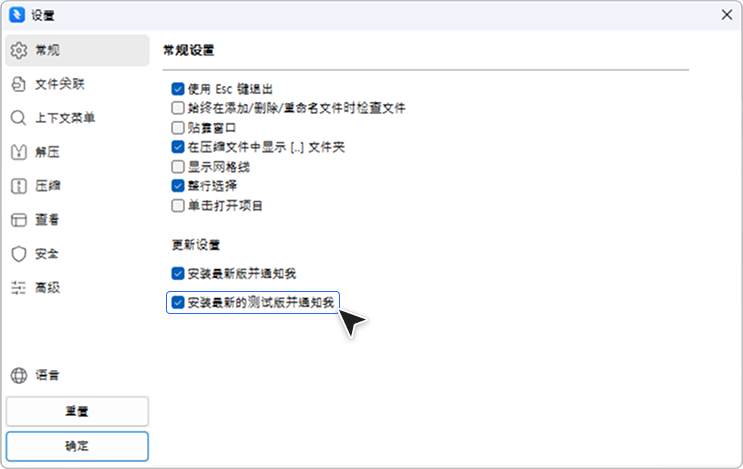Viewport: 743px width, 469px height.
Task: Close the 设置 dialog window
Action: click(x=727, y=15)
